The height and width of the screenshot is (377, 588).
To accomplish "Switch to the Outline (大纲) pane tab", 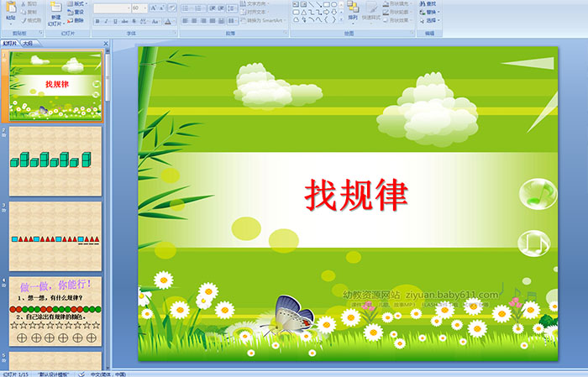I will [28, 44].
